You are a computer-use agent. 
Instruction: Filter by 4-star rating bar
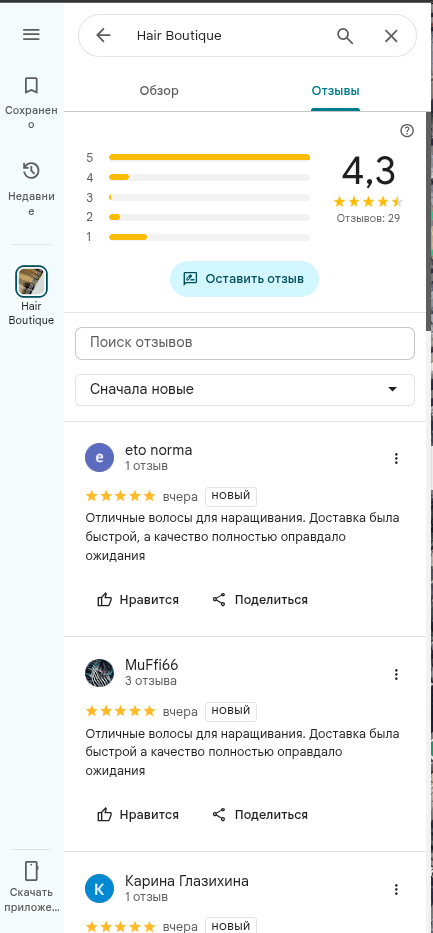(x=209, y=177)
